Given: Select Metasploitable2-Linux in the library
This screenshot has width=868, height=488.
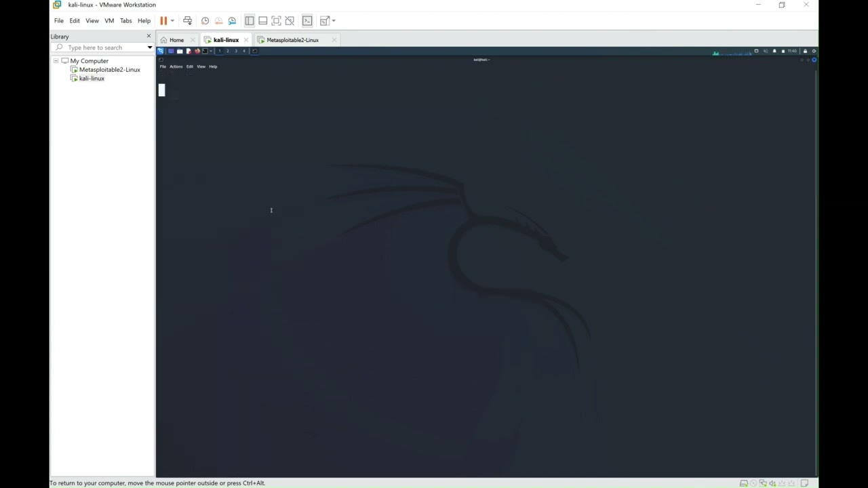Looking at the screenshot, I should (x=109, y=70).
